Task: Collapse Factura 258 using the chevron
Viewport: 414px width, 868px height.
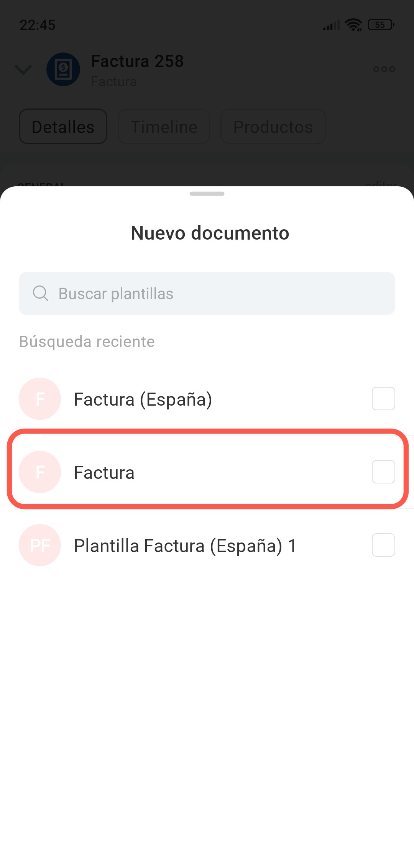Action: [23, 70]
